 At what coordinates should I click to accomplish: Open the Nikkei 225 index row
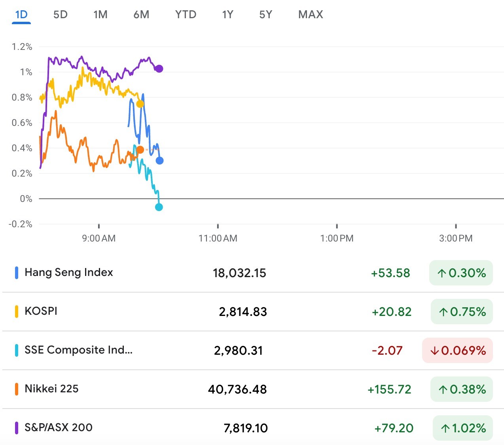(51, 389)
